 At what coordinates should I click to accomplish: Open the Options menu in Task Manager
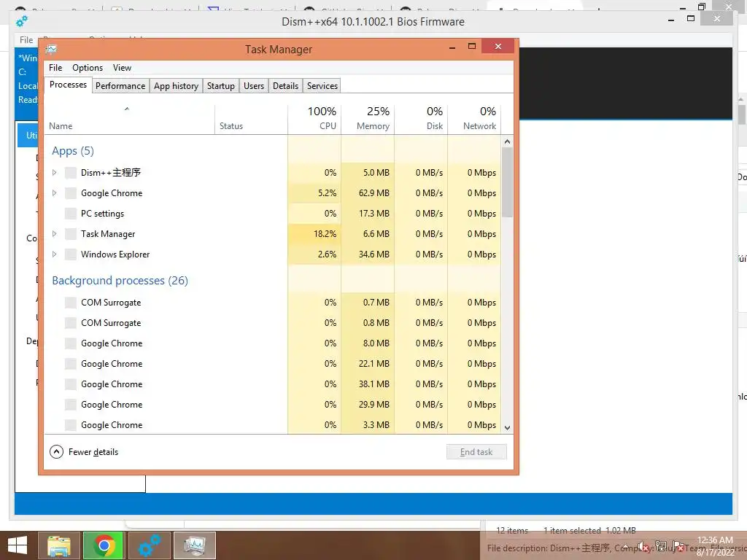point(88,68)
